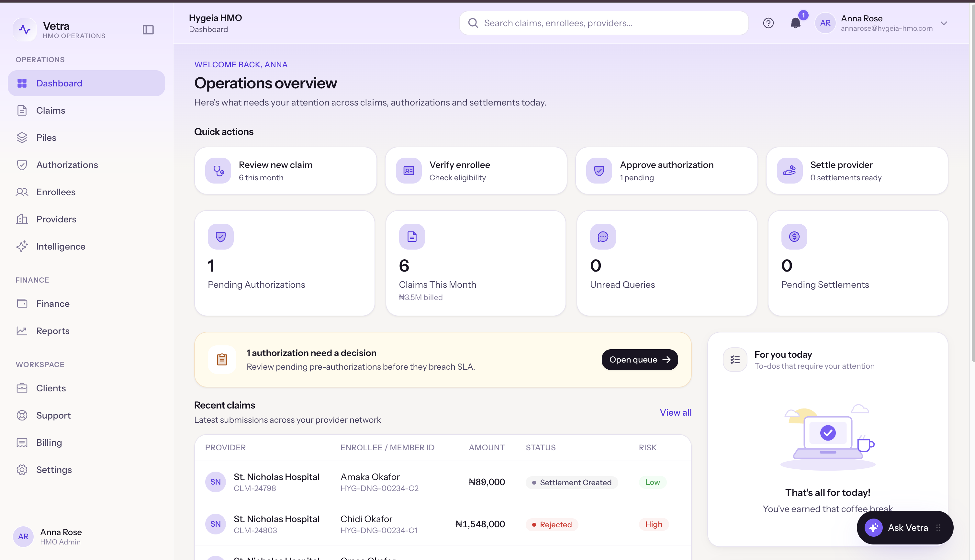Open the Verify enrollee quick action
The width and height of the screenshot is (975, 560).
(x=476, y=170)
